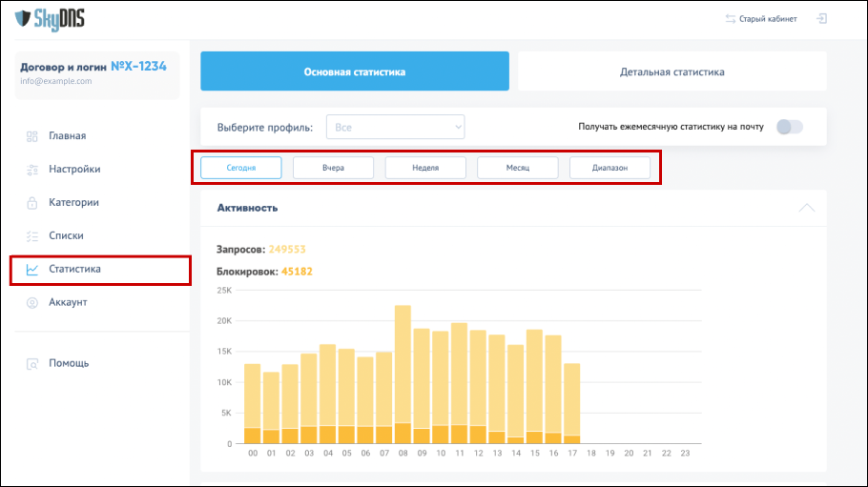This screenshot has width=868, height=487.
Task: Select the Вчера period button
Action: pos(333,168)
